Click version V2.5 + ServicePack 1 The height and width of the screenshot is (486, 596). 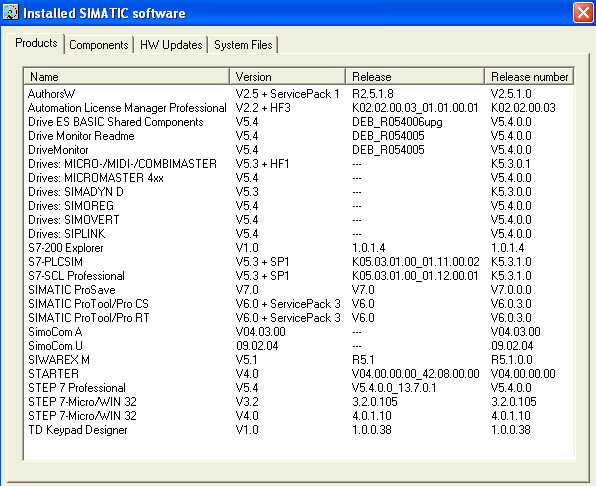(x=287, y=93)
